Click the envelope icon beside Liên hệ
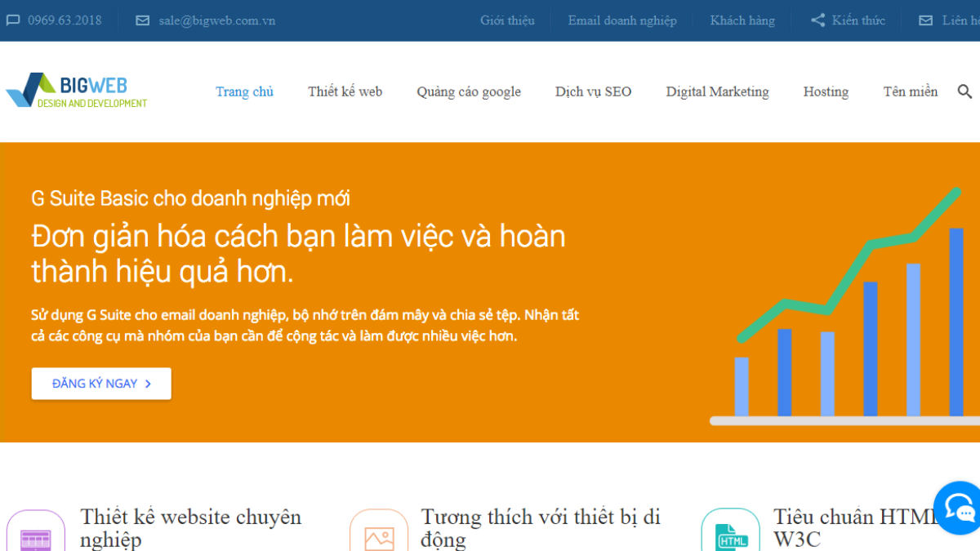The width and height of the screenshot is (980, 551). click(x=925, y=20)
